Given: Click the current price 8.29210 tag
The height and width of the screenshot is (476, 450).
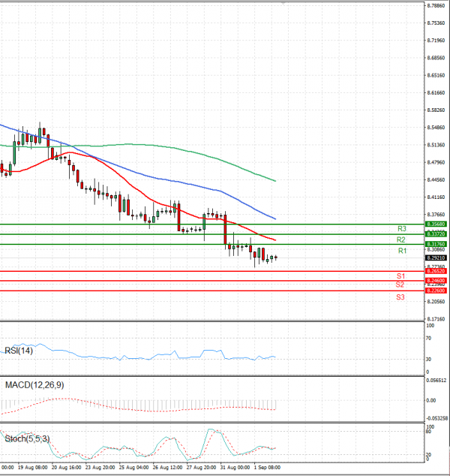Looking at the screenshot, I should [436, 258].
